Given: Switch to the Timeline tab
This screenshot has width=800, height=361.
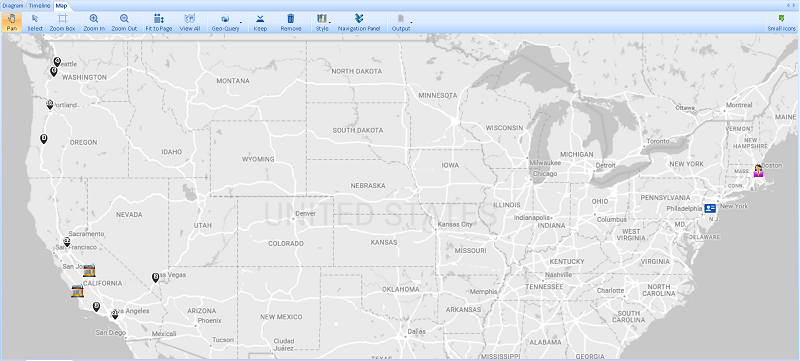Looking at the screenshot, I should point(39,6).
